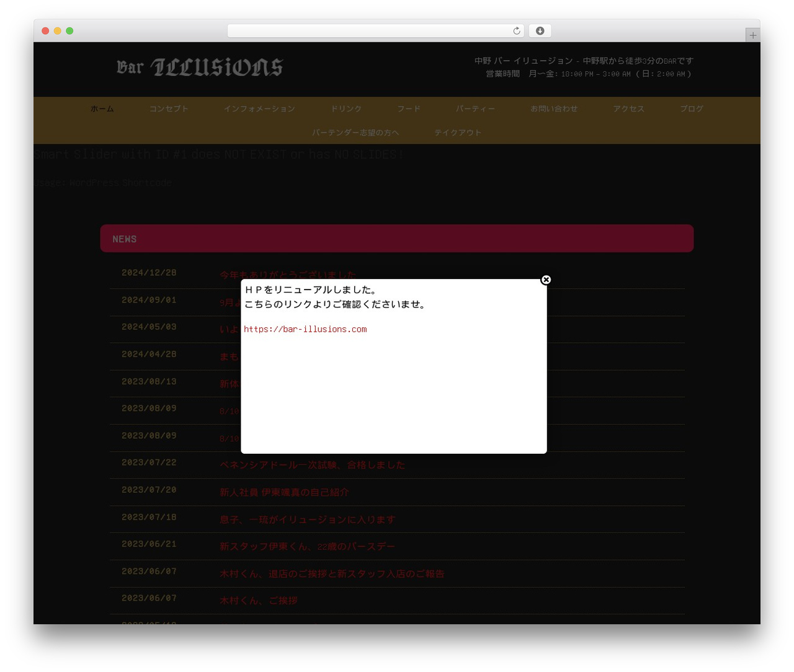Viewport: 794px width, 672px height.
Task: Click the date 2024/05/03
Action: (x=149, y=327)
